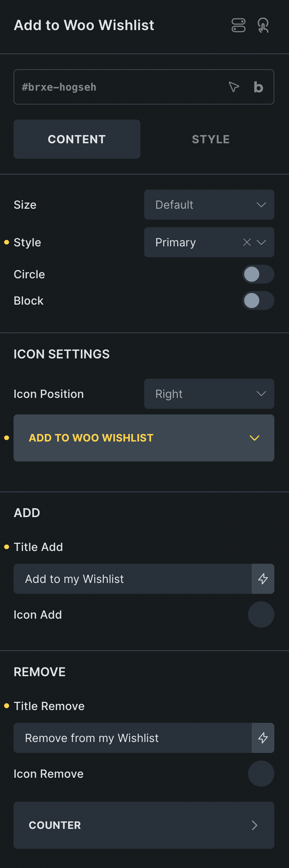Screen dimensions: 289x868
Task: Select the CONTENT tab
Action: coord(76,139)
